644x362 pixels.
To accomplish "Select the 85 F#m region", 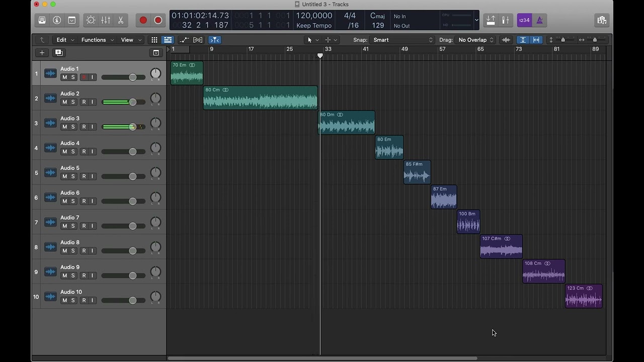I will point(417,172).
